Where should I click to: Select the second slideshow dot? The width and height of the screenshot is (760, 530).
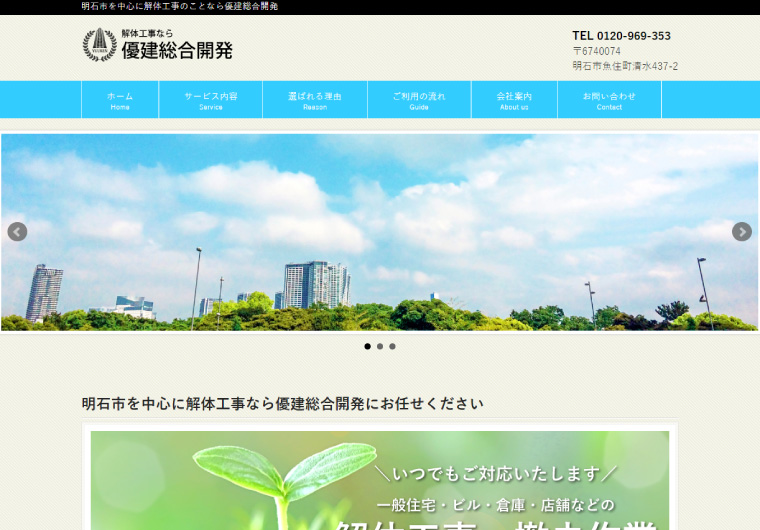(x=380, y=346)
